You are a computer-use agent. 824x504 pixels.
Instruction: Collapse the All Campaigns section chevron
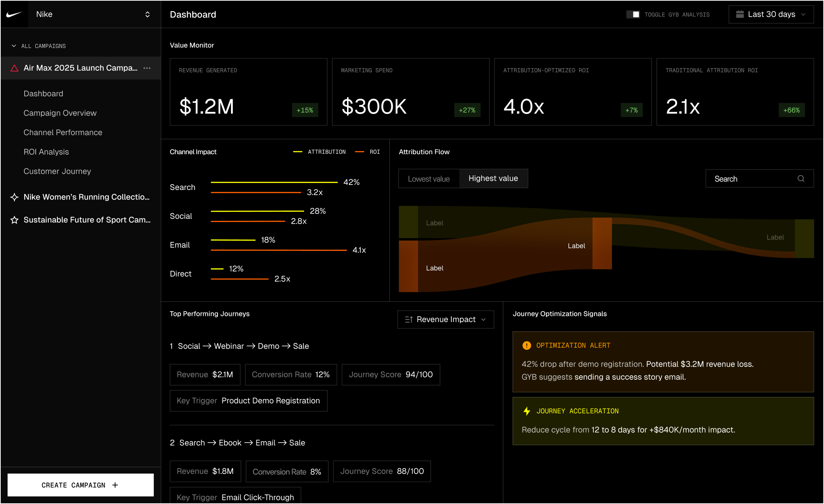click(14, 46)
